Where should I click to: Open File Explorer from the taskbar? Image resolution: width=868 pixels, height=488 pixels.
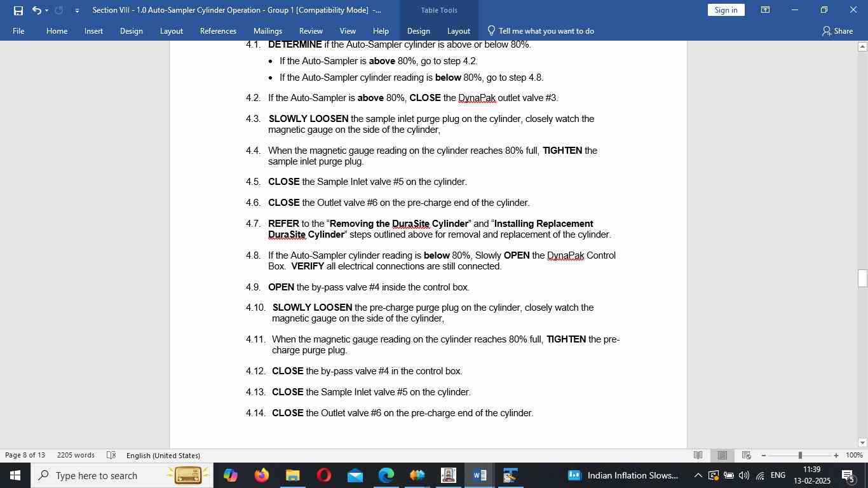click(x=292, y=475)
